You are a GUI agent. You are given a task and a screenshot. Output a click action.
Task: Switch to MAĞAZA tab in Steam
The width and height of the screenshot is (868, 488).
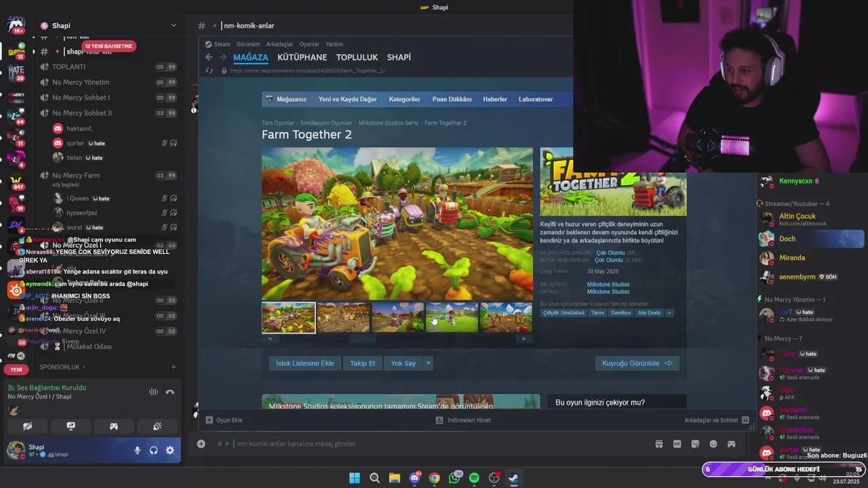pyautogui.click(x=251, y=58)
